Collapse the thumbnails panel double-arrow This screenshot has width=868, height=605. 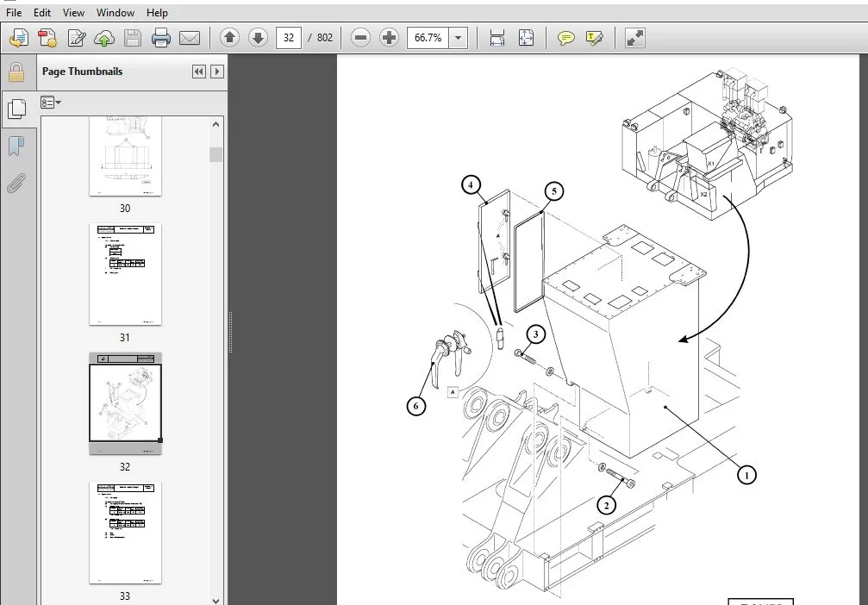199,72
